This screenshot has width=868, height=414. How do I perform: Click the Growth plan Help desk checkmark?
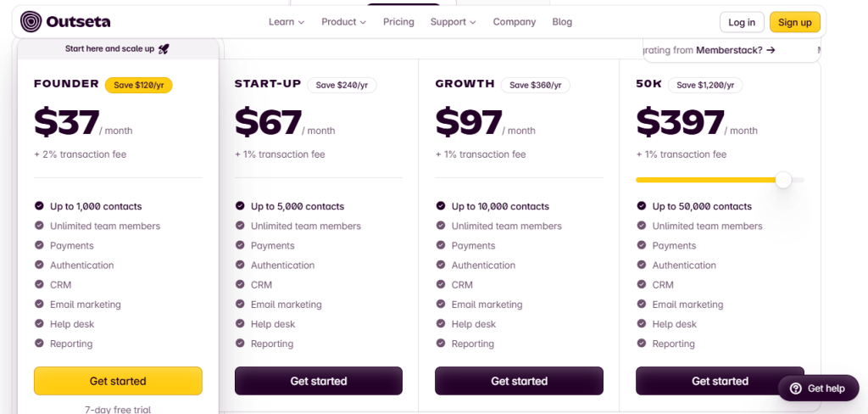tap(441, 324)
